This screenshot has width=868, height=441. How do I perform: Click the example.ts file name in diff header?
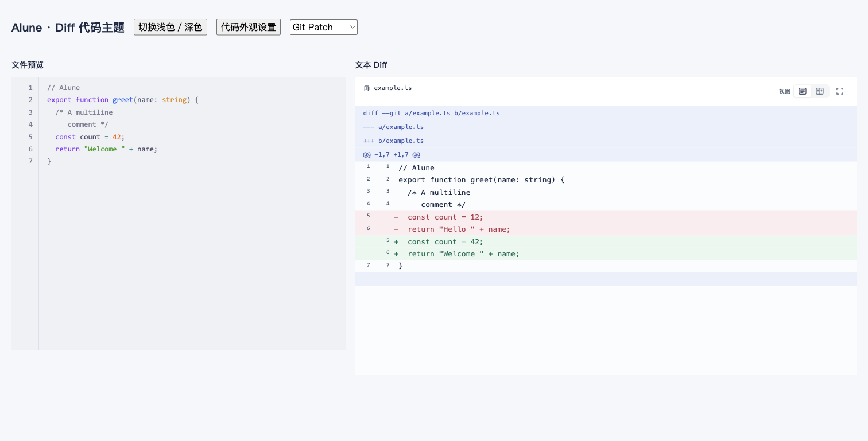[393, 88]
